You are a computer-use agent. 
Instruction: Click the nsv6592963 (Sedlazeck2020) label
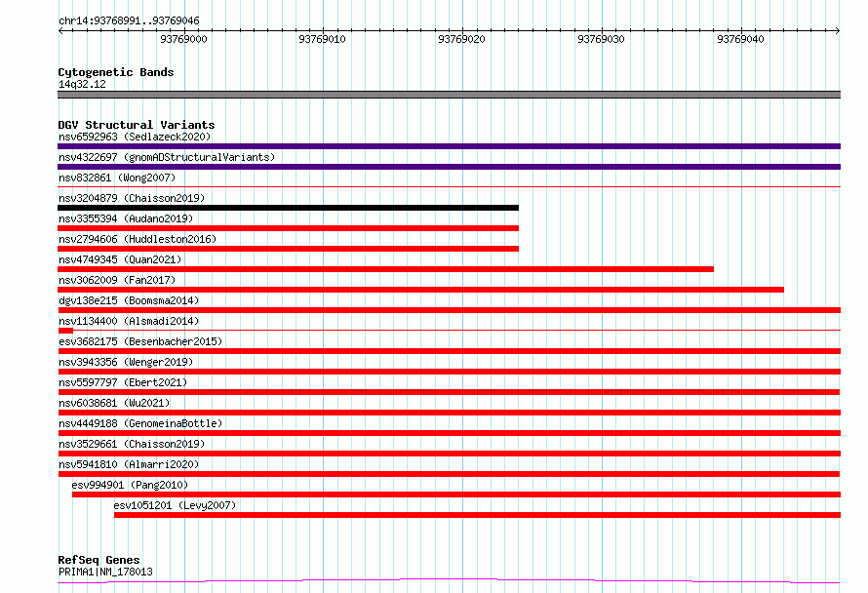tap(135, 137)
